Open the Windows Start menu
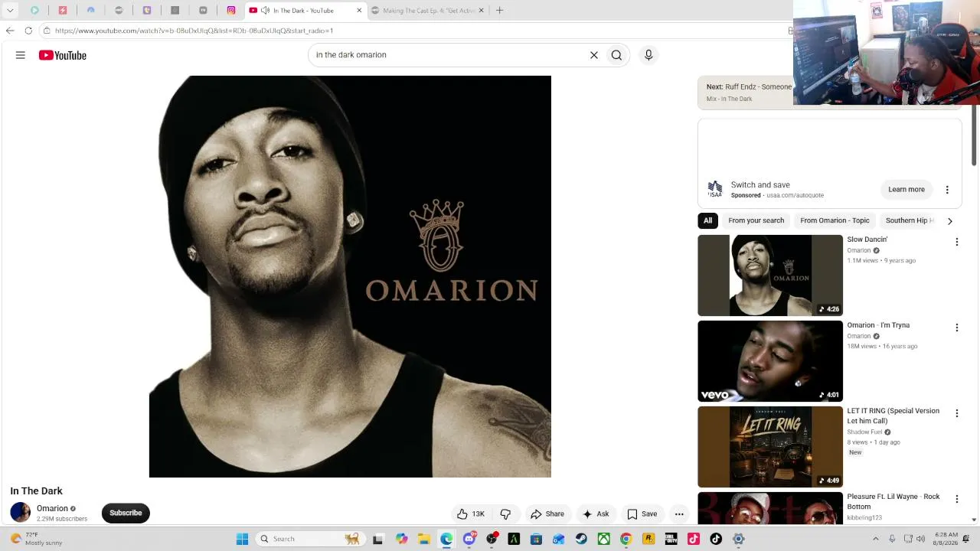The width and height of the screenshot is (980, 551). click(x=242, y=539)
